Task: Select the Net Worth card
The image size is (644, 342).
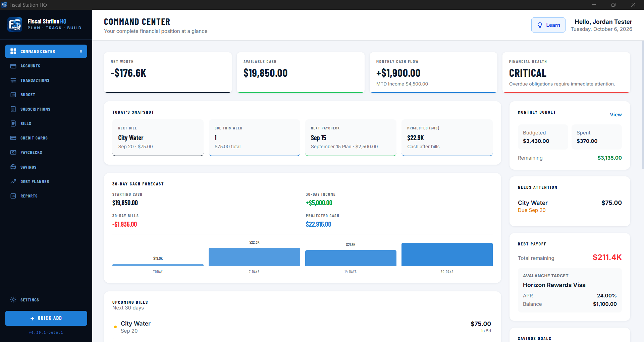Action: (x=168, y=72)
